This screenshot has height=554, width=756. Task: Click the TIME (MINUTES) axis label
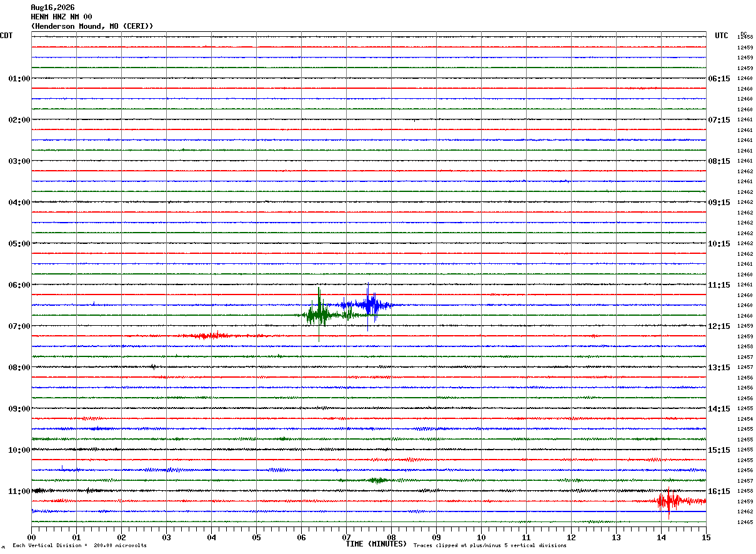376,544
